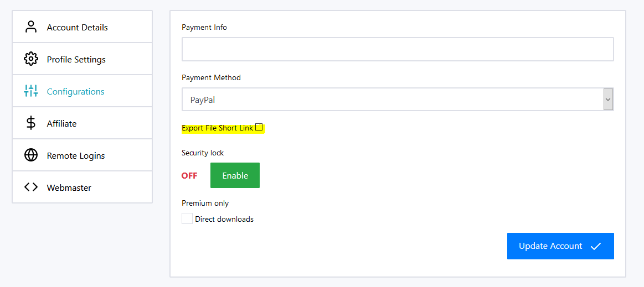Go to the Profile Settings section
Screen dimensions: 644x287
click(76, 59)
